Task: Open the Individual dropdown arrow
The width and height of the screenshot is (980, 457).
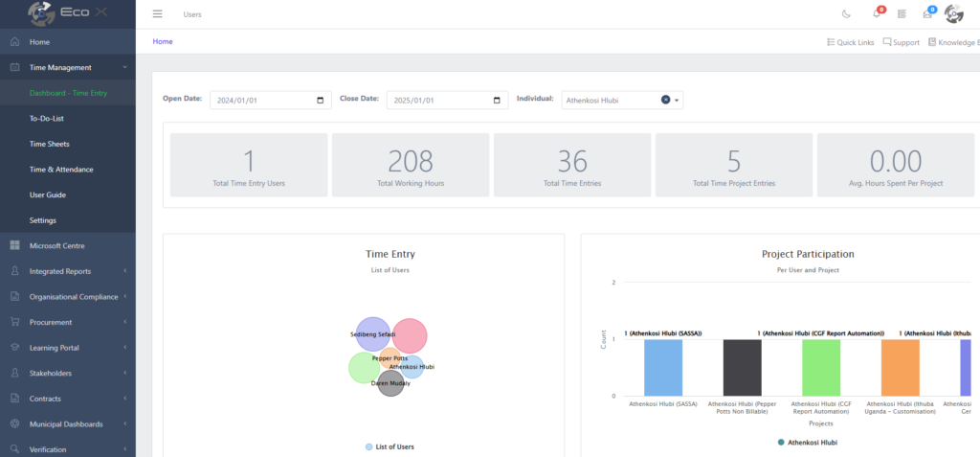Action: coord(677,100)
